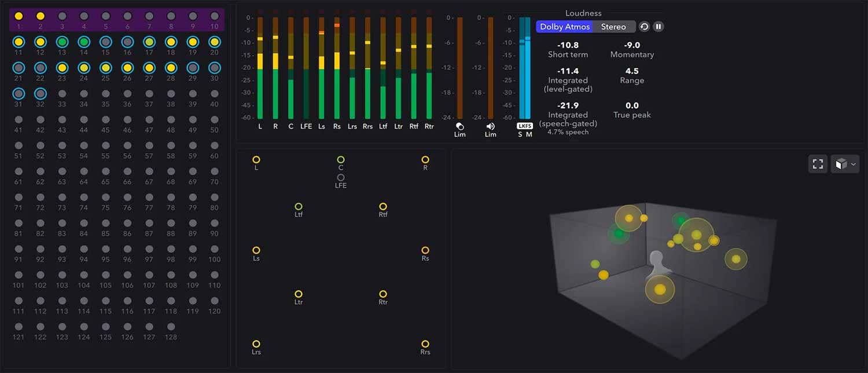Select inactive input 10 in bed row
Viewport: 868px width, 373px height.
coord(215,16)
